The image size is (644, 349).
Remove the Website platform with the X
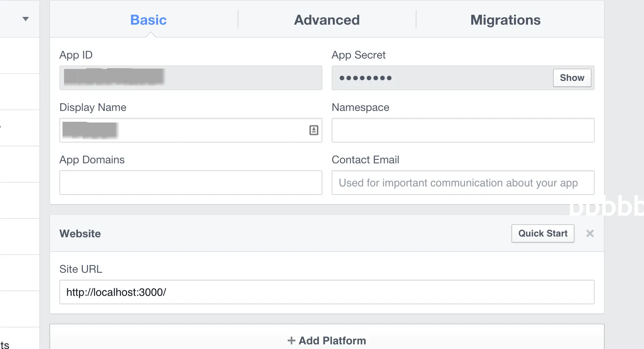pos(590,233)
